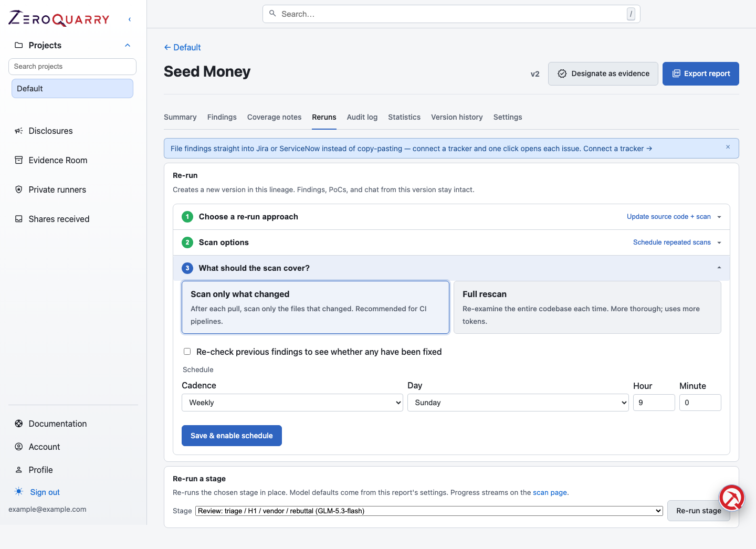Click Save & enable schedule
Image resolution: width=756 pixels, height=549 pixels.
[232, 436]
